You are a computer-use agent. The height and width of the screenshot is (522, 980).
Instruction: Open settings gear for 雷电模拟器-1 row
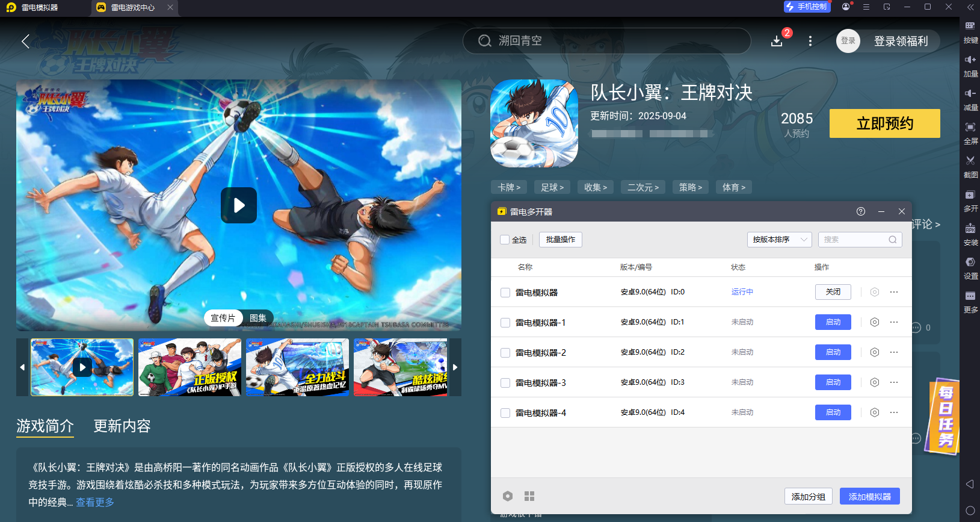tap(875, 322)
